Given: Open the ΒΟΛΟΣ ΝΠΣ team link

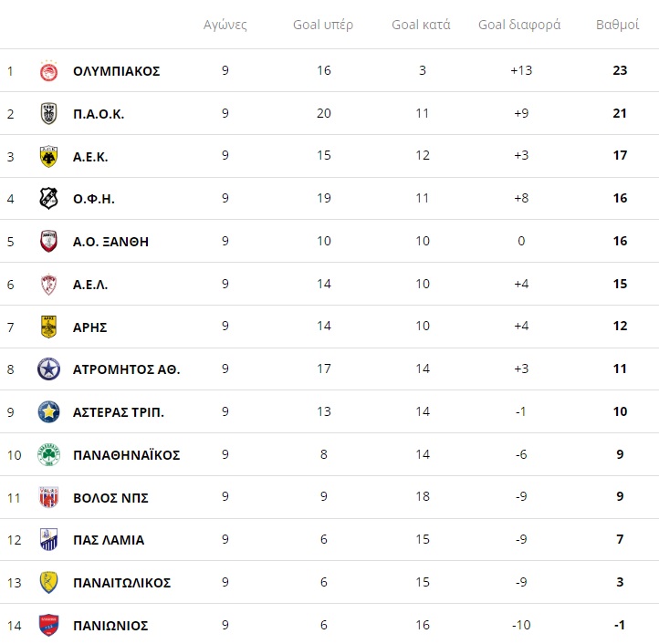Looking at the screenshot, I should coord(111,498).
